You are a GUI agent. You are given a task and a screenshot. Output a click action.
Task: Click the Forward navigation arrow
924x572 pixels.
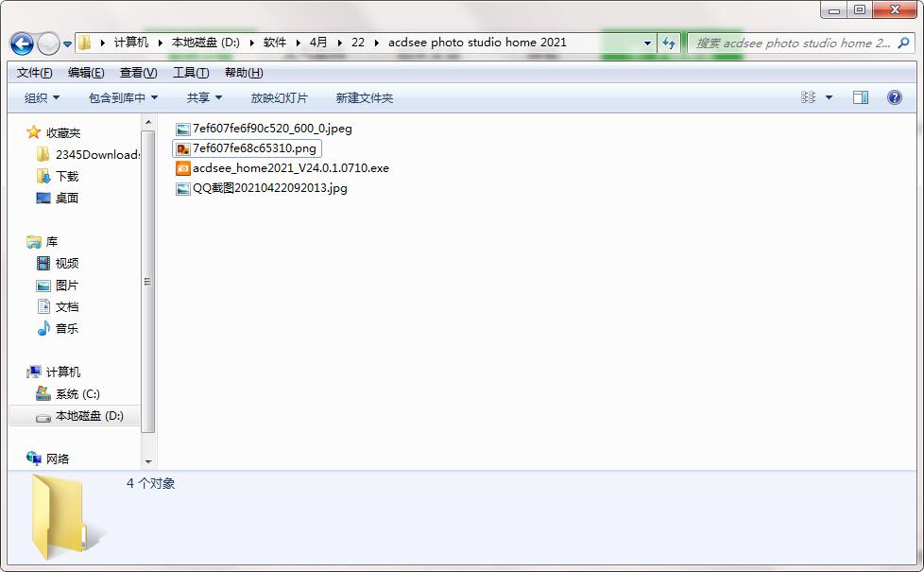pos(48,43)
